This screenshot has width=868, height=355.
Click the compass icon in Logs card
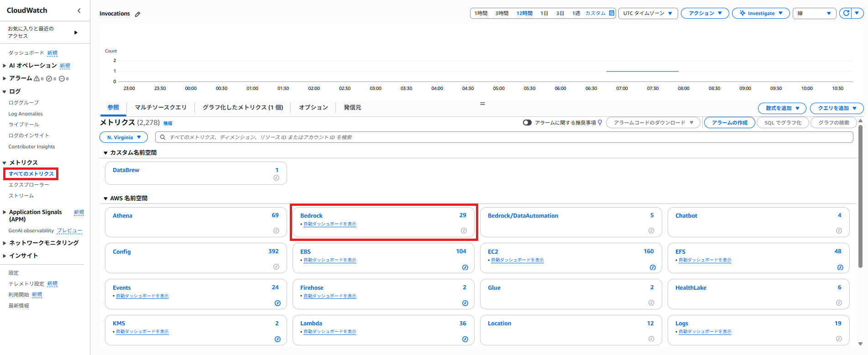point(839,339)
